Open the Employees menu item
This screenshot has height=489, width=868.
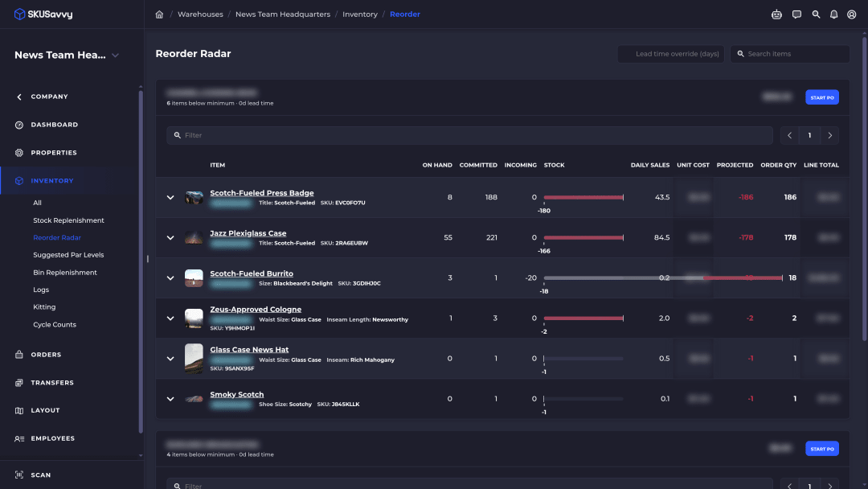point(52,438)
